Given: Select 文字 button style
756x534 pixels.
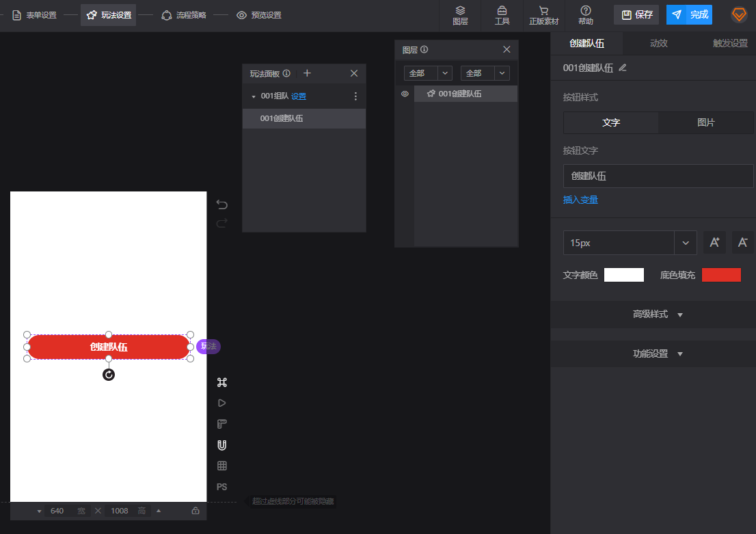Looking at the screenshot, I should [611, 122].
